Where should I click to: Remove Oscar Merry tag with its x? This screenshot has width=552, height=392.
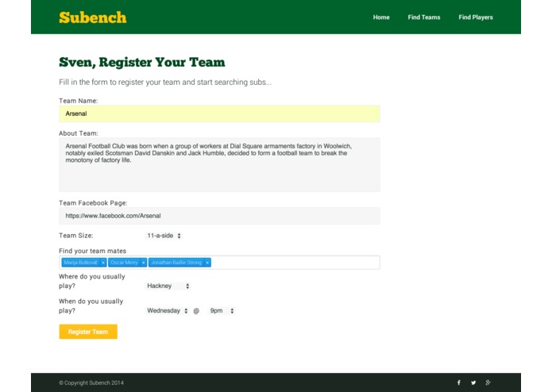(143, 263)
